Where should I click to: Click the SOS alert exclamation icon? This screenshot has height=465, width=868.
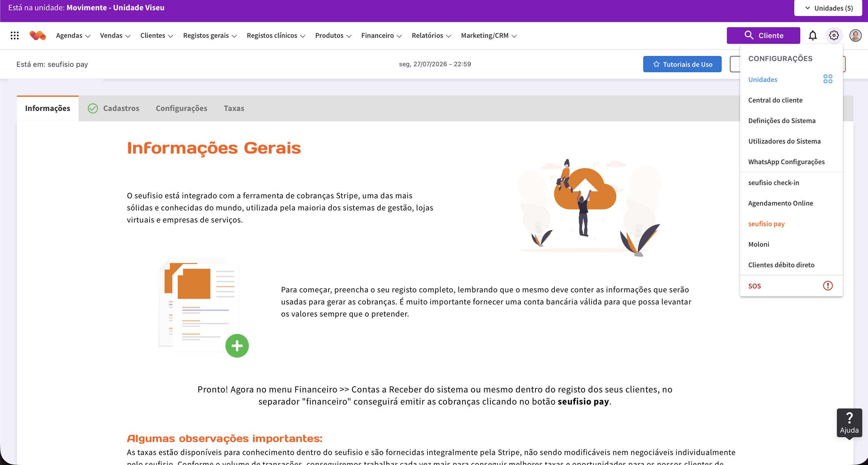[x=828, y=286]
